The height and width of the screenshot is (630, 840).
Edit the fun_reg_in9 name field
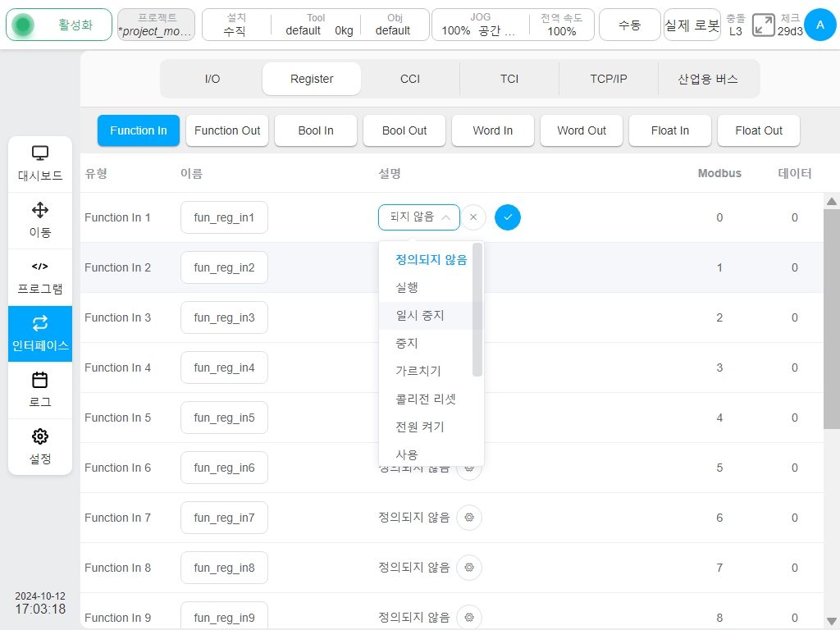point(224,617)
